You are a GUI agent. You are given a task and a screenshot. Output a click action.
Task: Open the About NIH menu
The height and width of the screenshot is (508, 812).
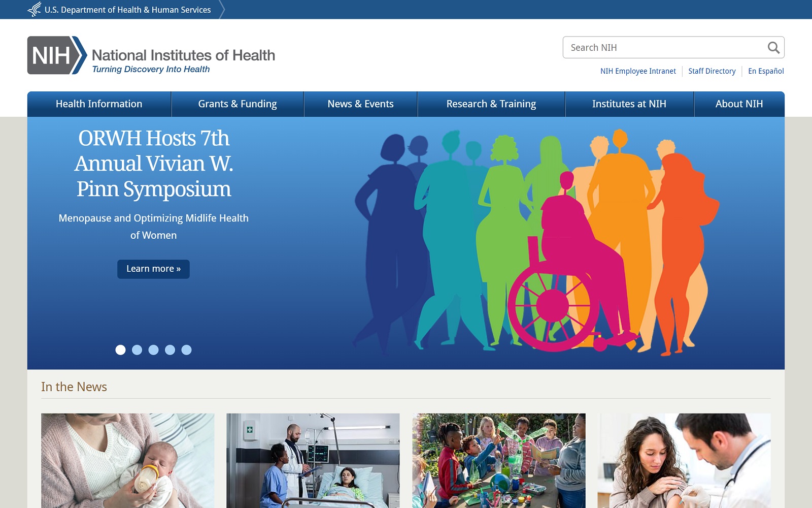click(739, 104)
